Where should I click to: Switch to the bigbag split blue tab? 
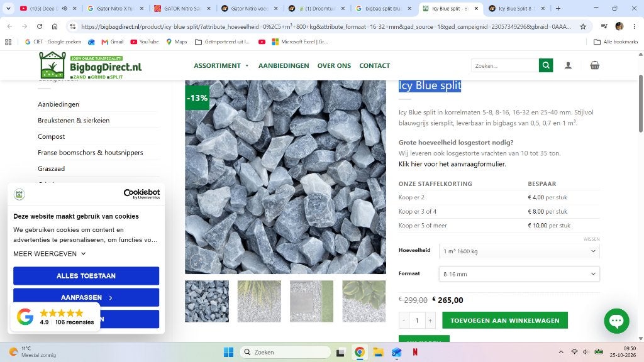tap(383, 8)
